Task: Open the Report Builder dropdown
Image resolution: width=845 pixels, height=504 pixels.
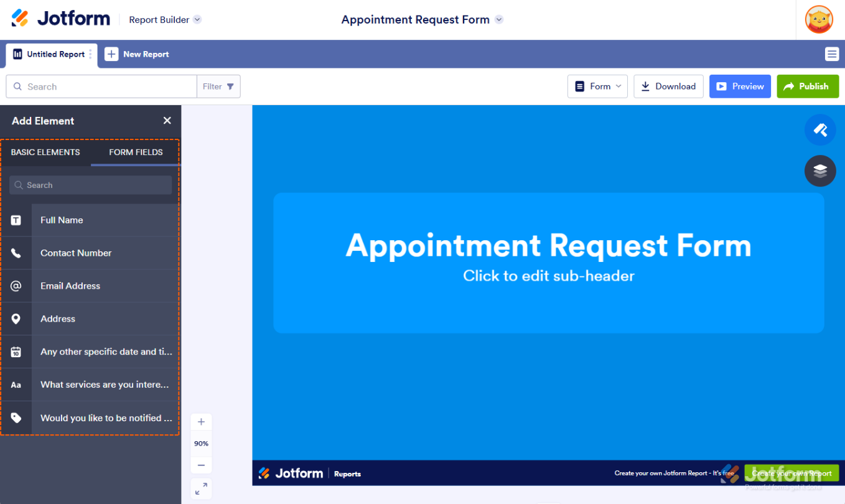Action: point(164,19)
